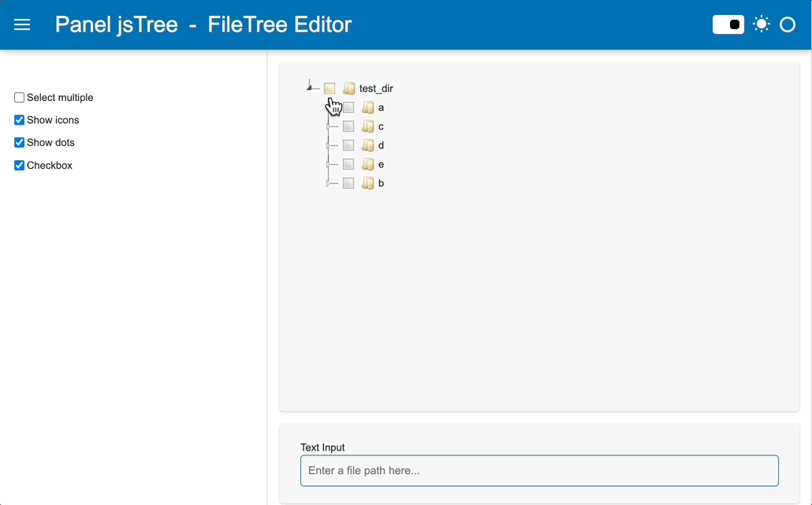This screenshot has width=812, height=505.
Task: Check the checkbox next to node a
Action: click(348, 107)
